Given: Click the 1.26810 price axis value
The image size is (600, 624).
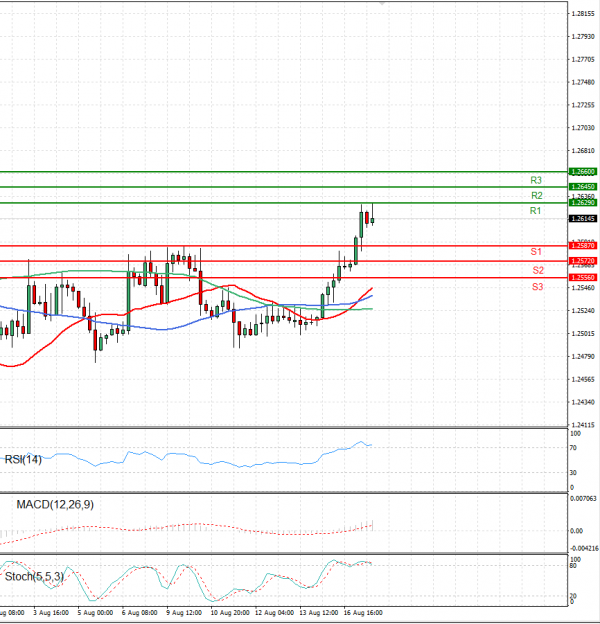Looking at the screenshot, I should [583, 151].
